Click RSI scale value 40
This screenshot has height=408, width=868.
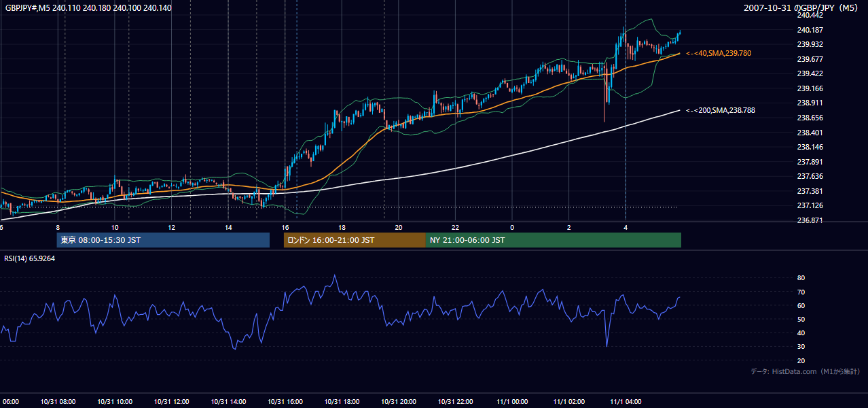point(801,333)
